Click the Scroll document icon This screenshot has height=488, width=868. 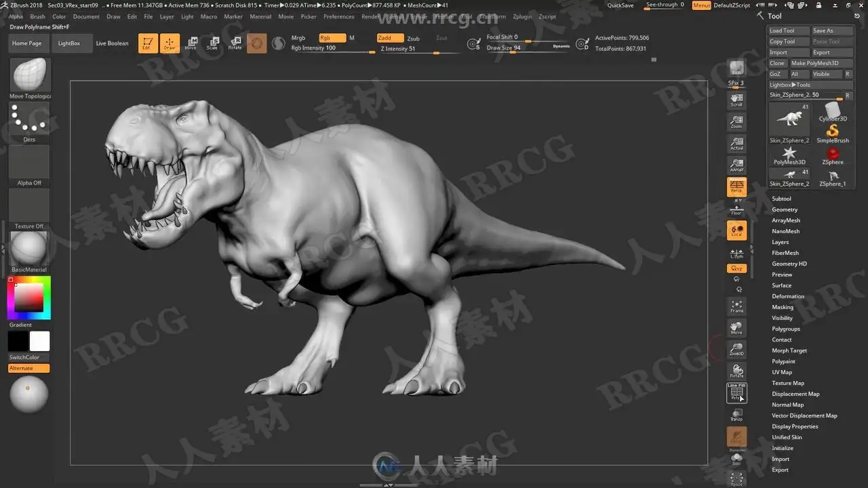tap(736, 100)
